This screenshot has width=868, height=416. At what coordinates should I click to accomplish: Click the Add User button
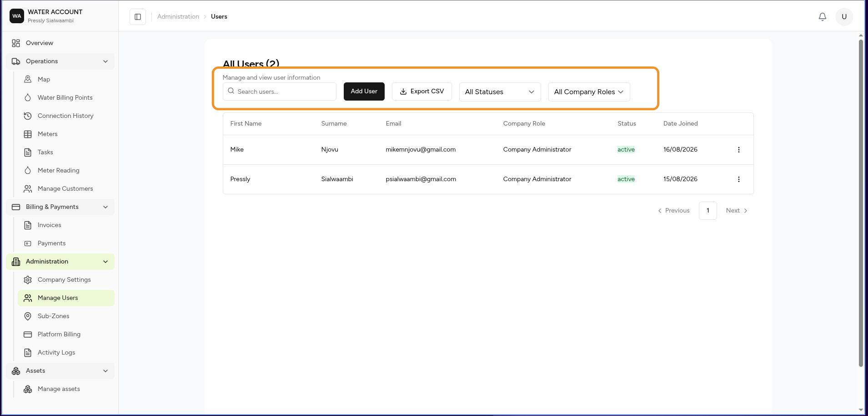coord(364,91)
